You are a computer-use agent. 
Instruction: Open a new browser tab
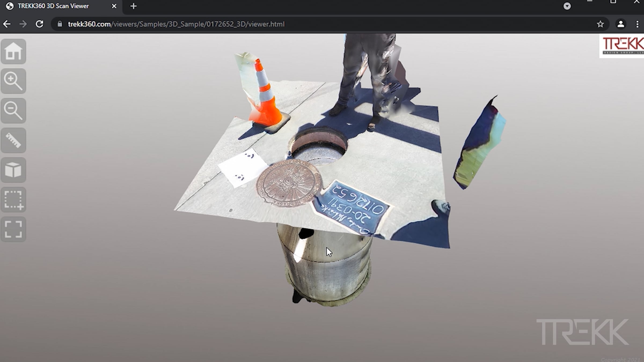point(133,6)
